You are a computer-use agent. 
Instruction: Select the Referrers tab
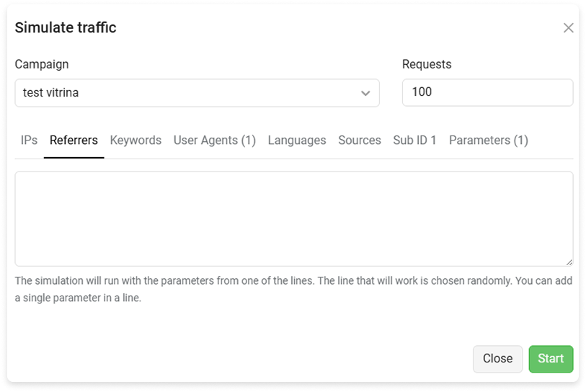[x=74, y=140]
